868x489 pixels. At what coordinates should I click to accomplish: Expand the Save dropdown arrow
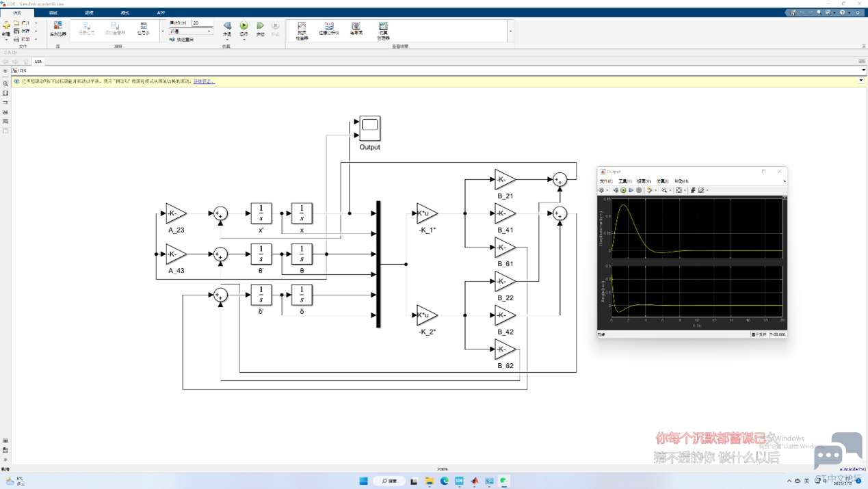(x=36, y=31)
